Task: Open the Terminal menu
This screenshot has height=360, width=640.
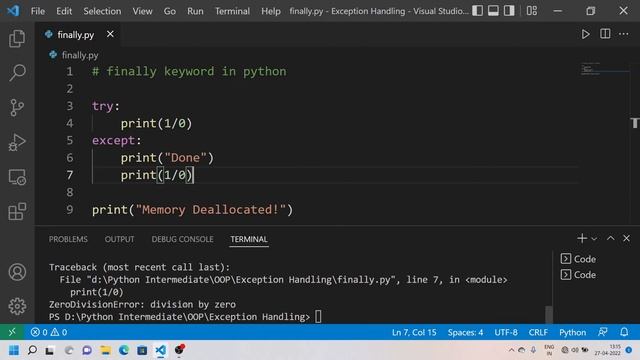Action: 232,11
